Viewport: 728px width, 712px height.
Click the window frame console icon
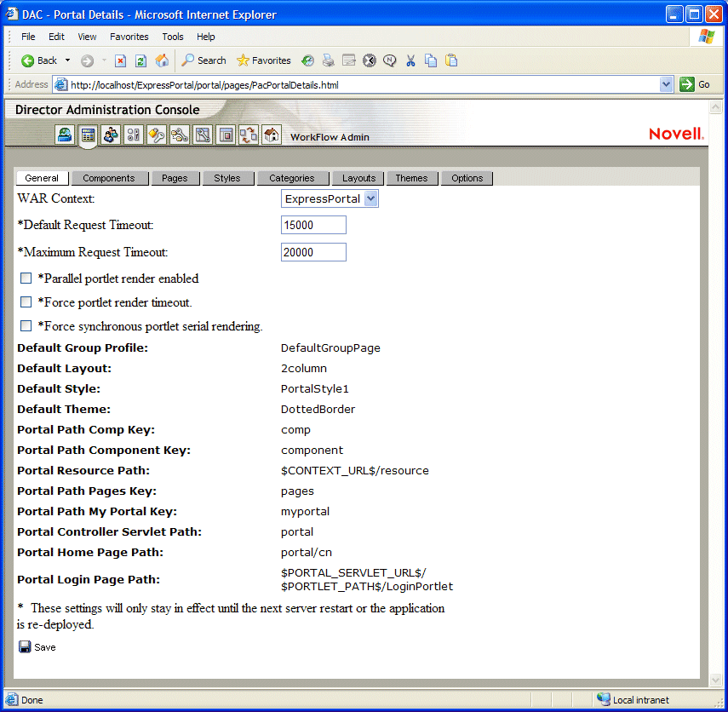pyautogui.click(x=226, y=135)
